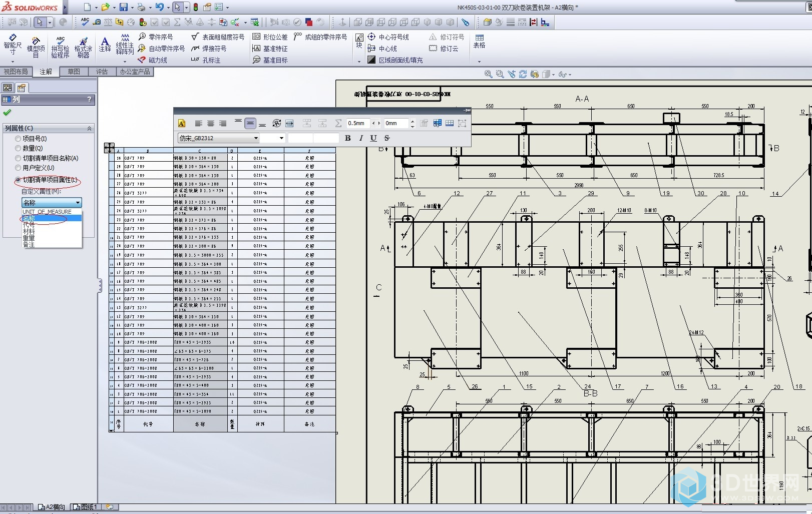Image resolution: width=812 pixels, height=514 pixels.
Task: Insert a Centerline (中心线)
Action: [382, 49]
